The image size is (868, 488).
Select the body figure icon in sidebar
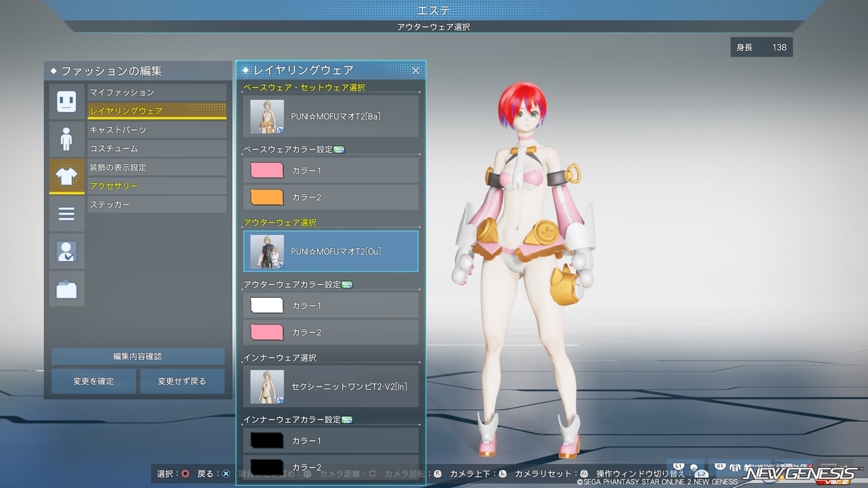point(67,140)
